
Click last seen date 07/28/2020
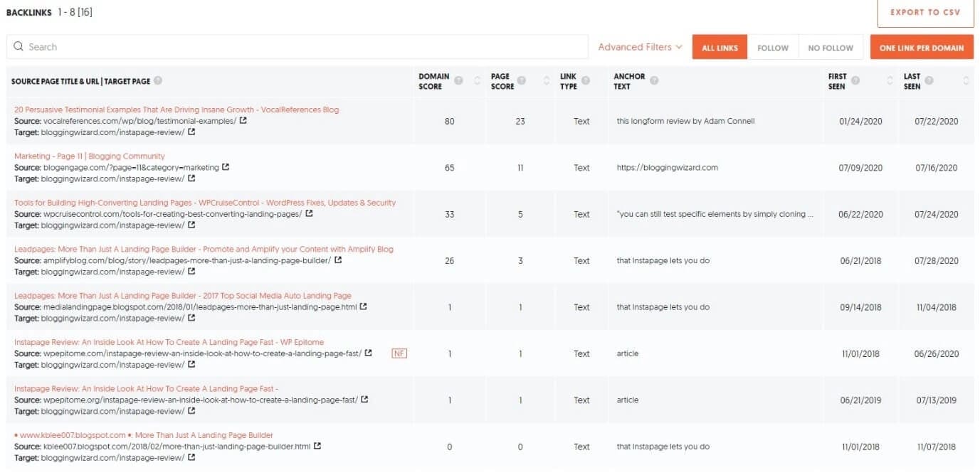point(936,261)
